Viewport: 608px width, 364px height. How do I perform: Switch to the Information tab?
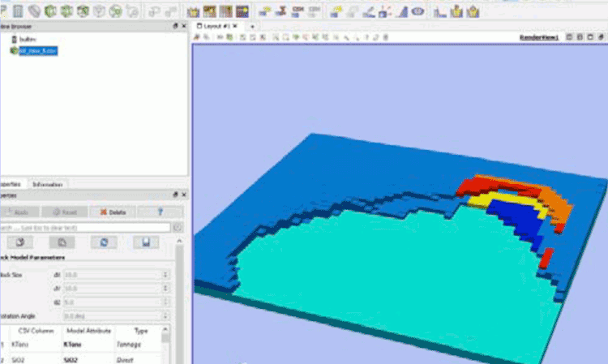[47, 184]
